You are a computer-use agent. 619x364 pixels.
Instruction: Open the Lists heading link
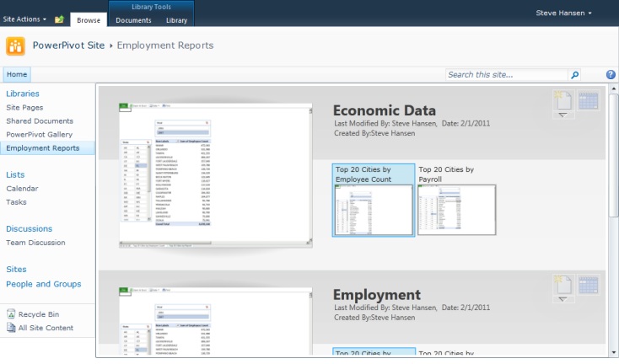point(15,174)
